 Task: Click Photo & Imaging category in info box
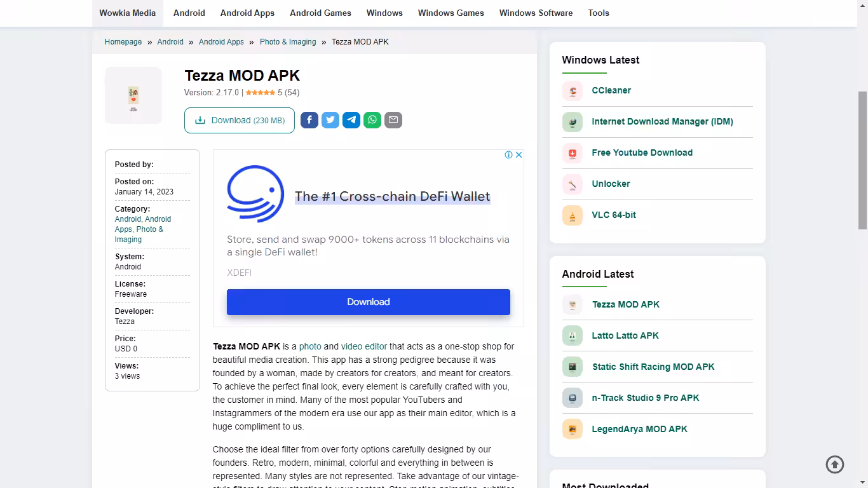click(x=139, y=234)
